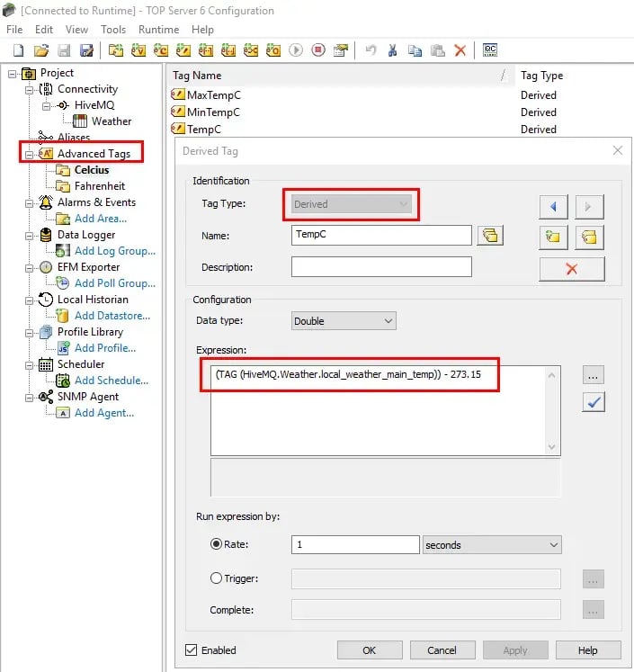Open the Tools menu

click(113, 30)
